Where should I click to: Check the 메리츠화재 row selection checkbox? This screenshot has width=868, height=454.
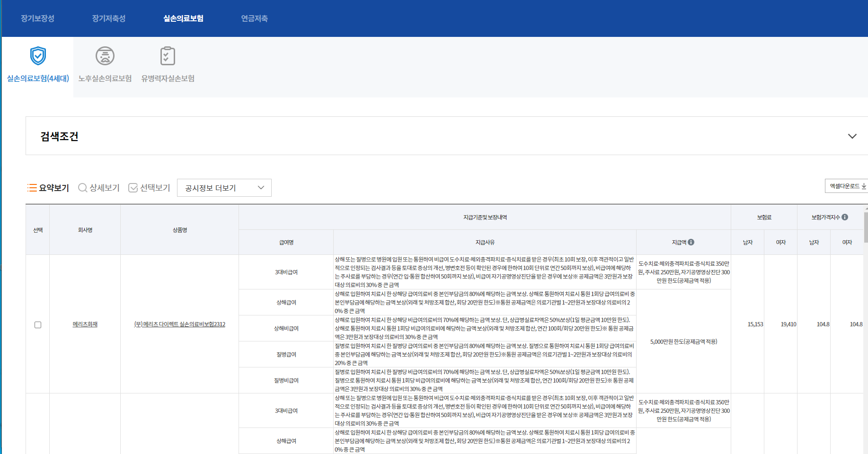point(38,324)
